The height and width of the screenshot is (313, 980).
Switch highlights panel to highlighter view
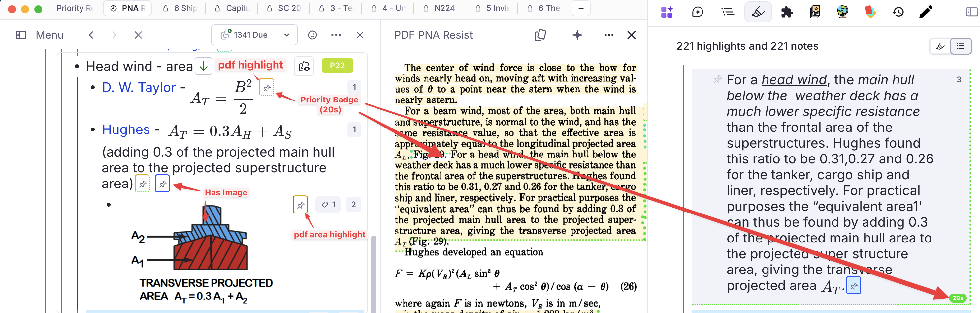coord(940,46)
